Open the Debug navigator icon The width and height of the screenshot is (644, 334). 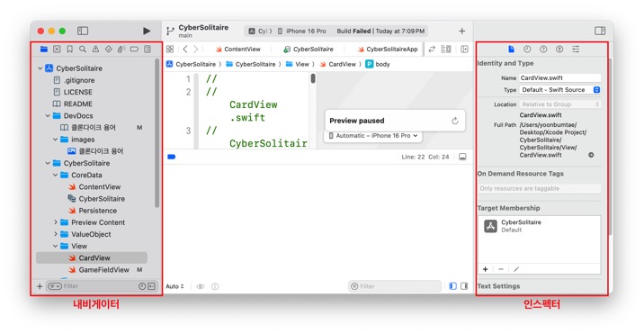point(121,49)
